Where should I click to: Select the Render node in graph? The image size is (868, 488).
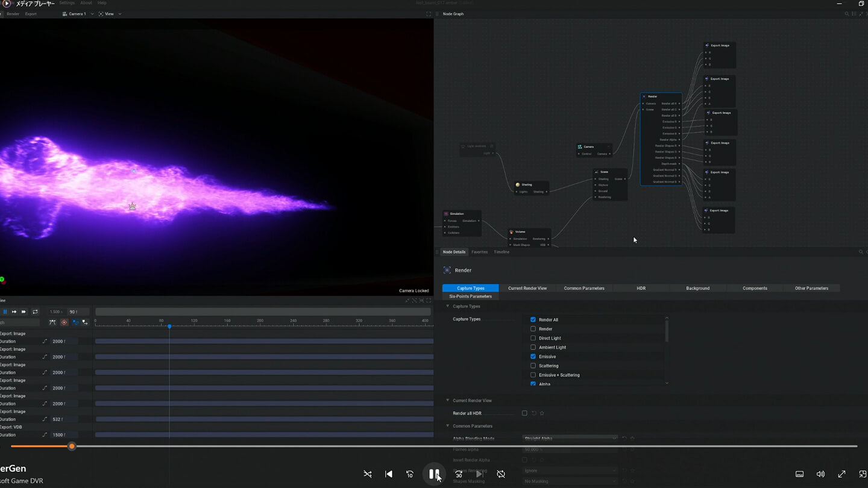[x=661, y=139]
